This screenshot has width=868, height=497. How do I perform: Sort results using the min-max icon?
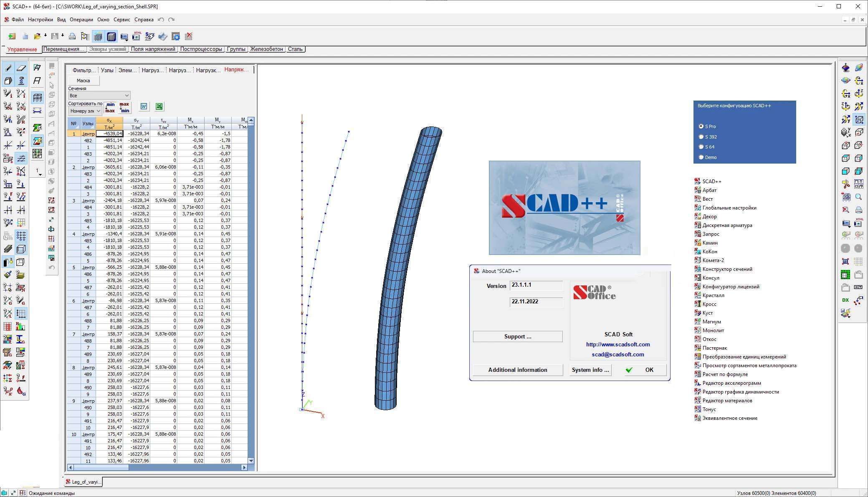(x=110, y=108)
